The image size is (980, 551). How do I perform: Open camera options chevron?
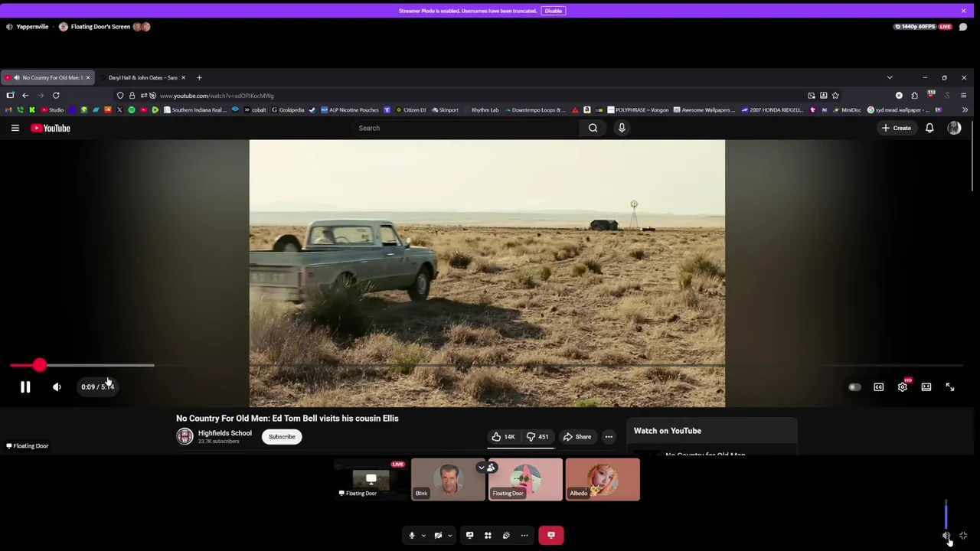pos(449,536)
